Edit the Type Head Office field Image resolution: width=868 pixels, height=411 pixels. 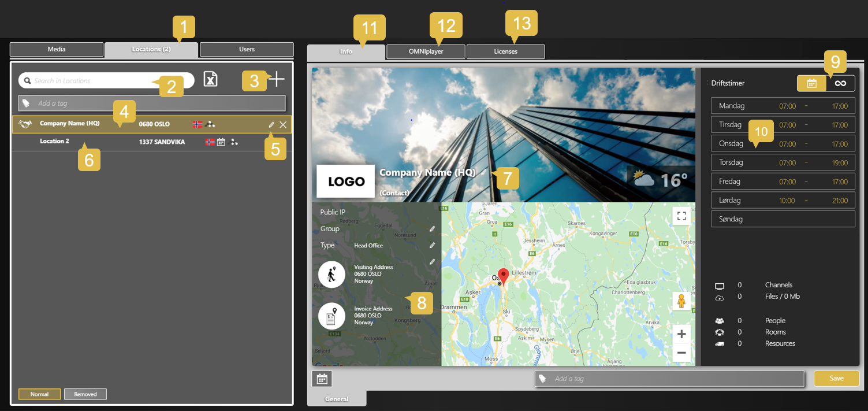[x=432, y=246]
